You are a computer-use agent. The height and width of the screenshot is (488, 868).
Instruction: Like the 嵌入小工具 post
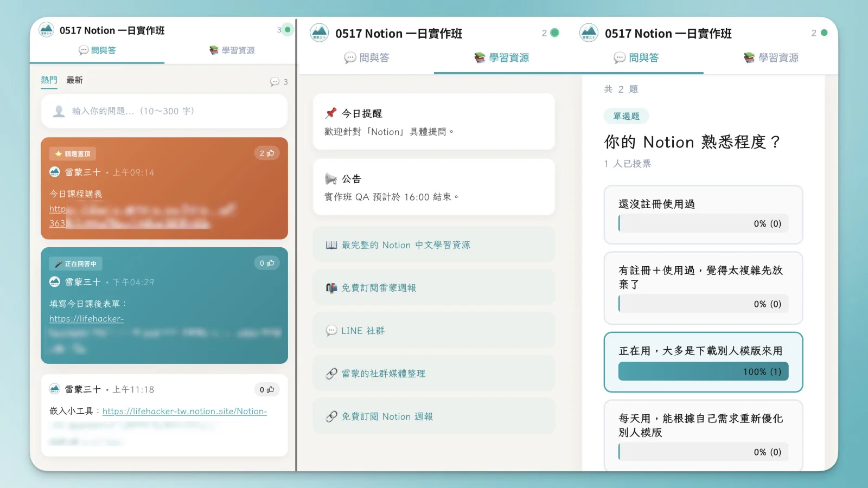267,389
